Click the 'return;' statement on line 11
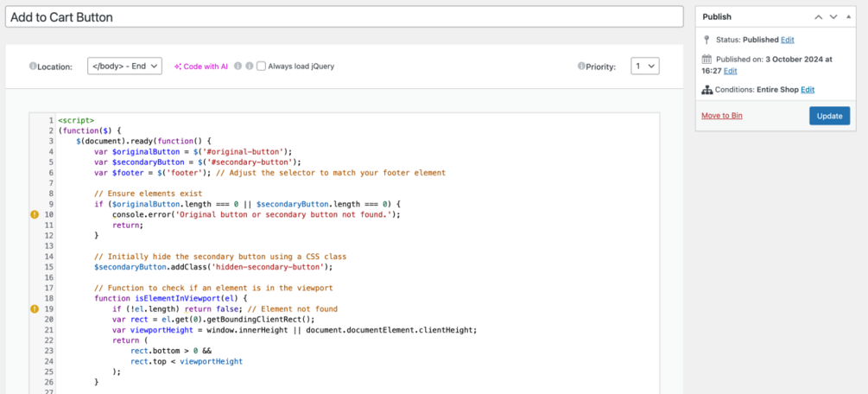This screenshot has height=394, width=868. (x=128, y=225)
